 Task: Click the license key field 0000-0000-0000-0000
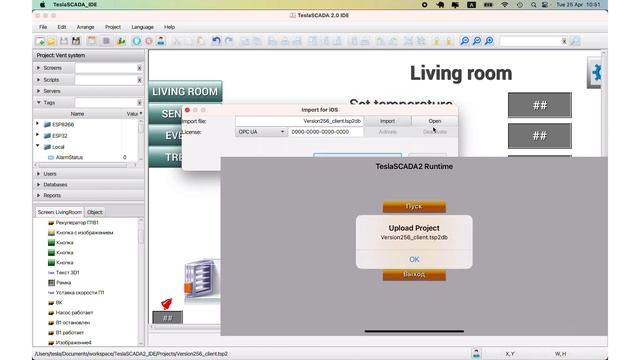click(326, 132)
